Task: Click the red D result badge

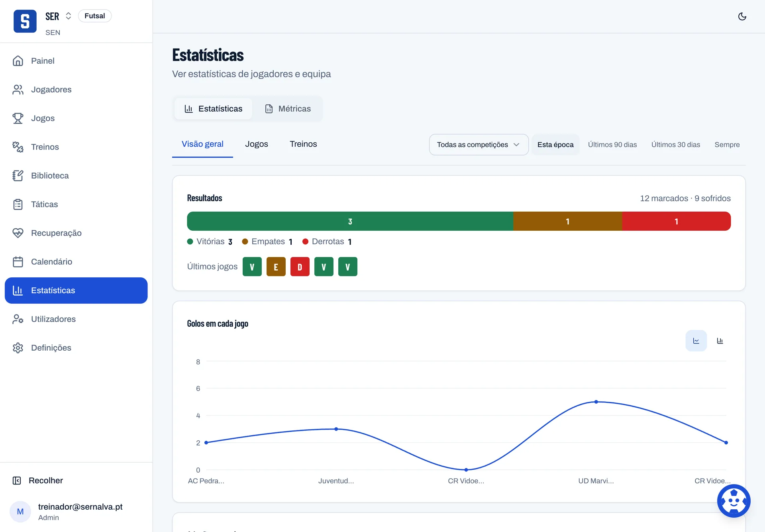Action: click(x=300, y=267)
